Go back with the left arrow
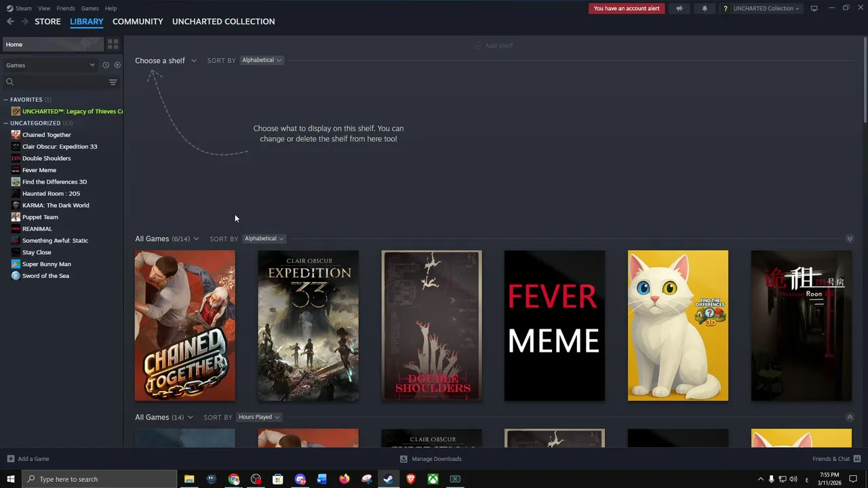The width and height of the screenshot is (868, 488). (x=10, y=22)
